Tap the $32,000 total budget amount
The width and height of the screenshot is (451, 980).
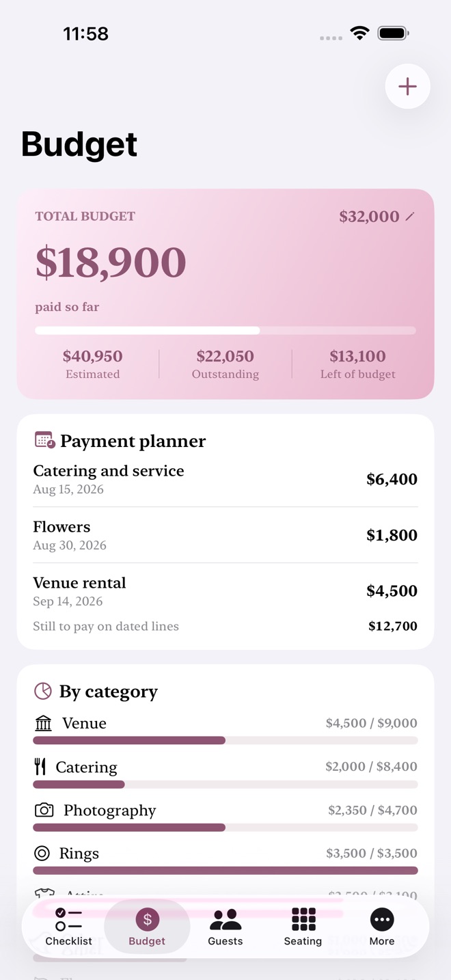[369, 217]
